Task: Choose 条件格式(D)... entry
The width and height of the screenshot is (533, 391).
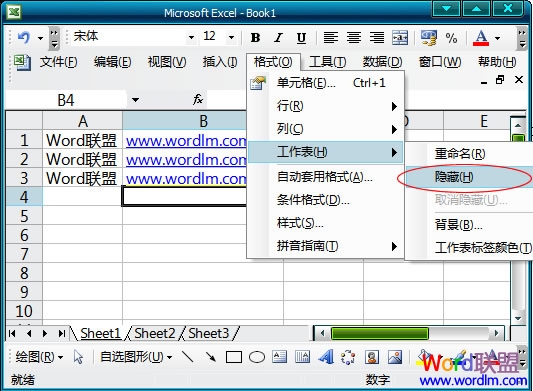Action: (x=326, y=200)
